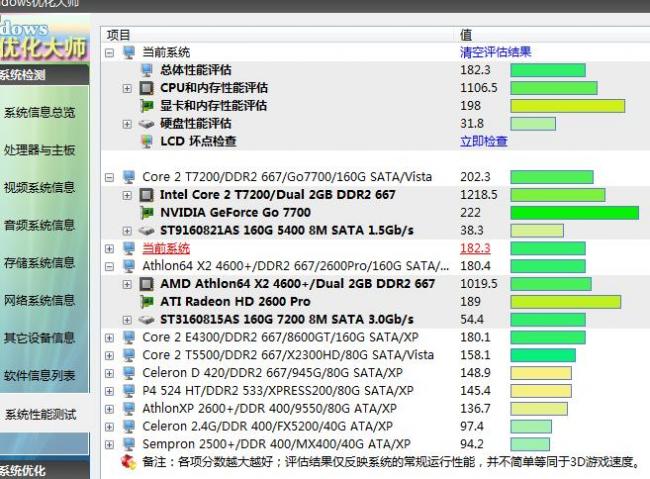Image resolution: width=650 pixels, height=479 pixels.
Task: Click the pale green bar for score 31.8
Action: 533,124
